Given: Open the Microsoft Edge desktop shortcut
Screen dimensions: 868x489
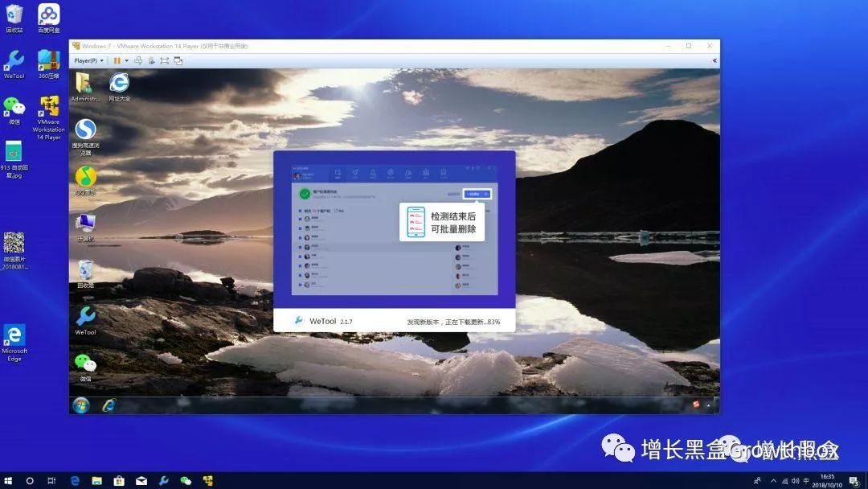Looking at the screenshot, I should 14,343.
